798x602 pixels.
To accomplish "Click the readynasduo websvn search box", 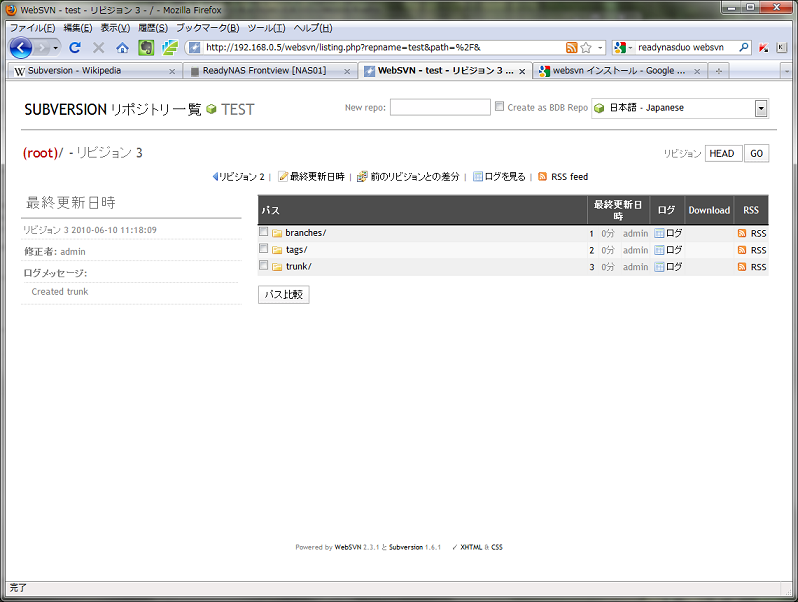I will click(x=686, y=47).
